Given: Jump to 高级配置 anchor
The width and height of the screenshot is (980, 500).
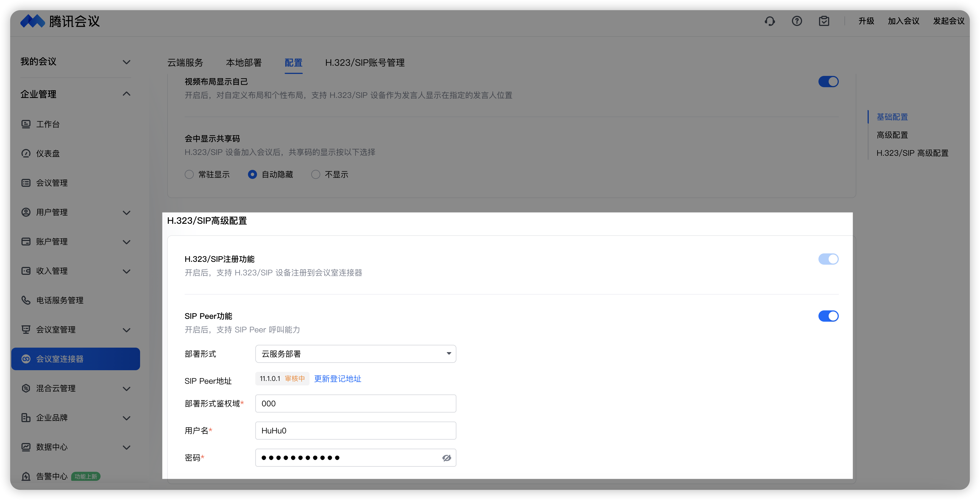Looking at the screenshot, I should [892, 135].
